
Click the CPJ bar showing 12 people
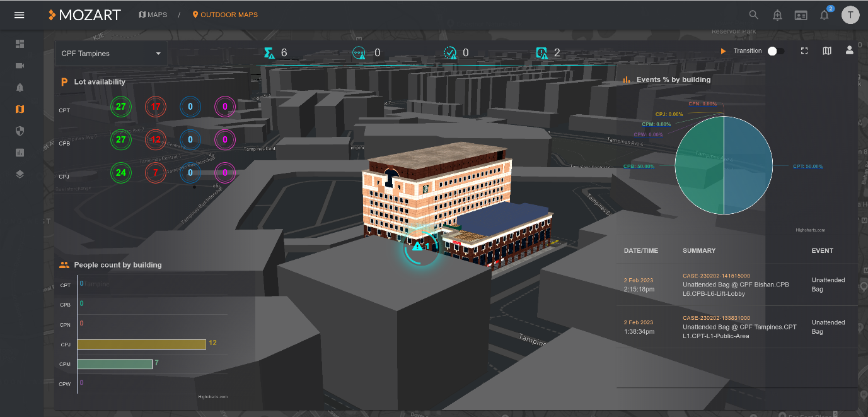tap(142, 344)
